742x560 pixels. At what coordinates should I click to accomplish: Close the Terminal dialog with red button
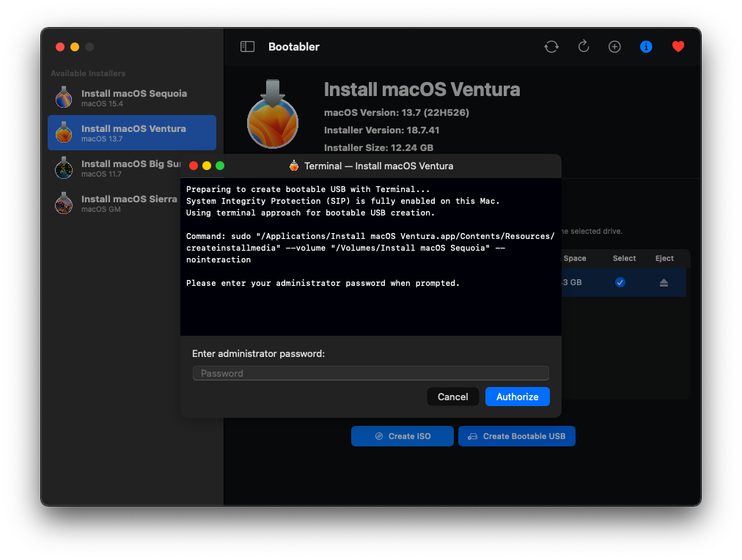(x=194, y=166)
